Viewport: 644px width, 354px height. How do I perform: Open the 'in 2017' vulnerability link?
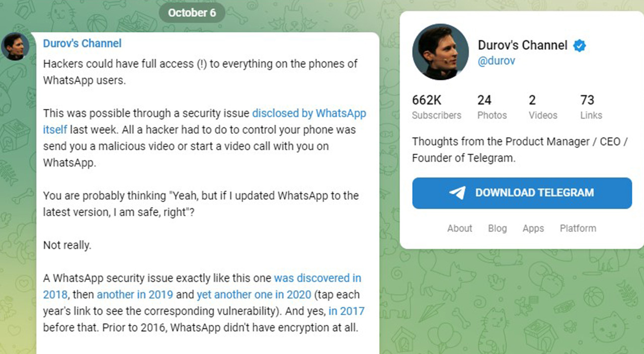pyautogui.click(x=346, y=311)
